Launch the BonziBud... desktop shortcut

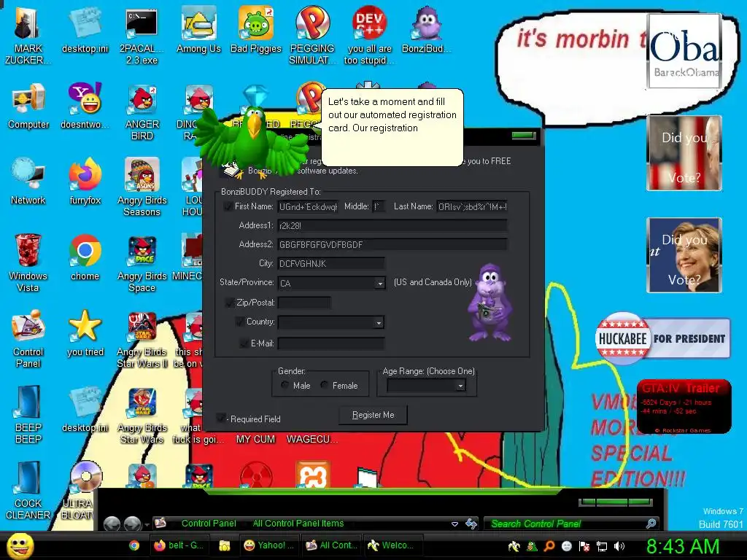[426, 29]
